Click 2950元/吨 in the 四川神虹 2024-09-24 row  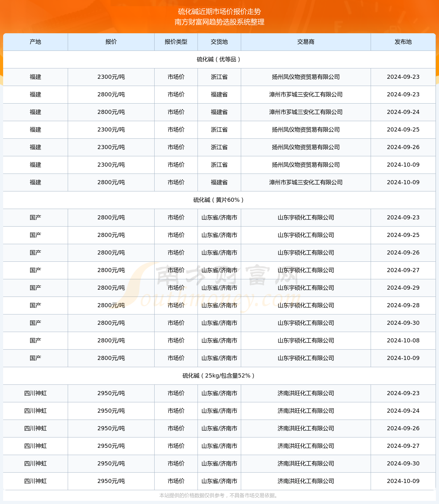(111, 411)
